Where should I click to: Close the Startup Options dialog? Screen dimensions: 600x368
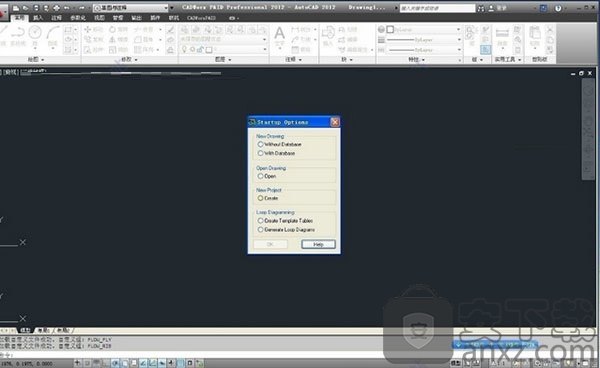[335, 122]
